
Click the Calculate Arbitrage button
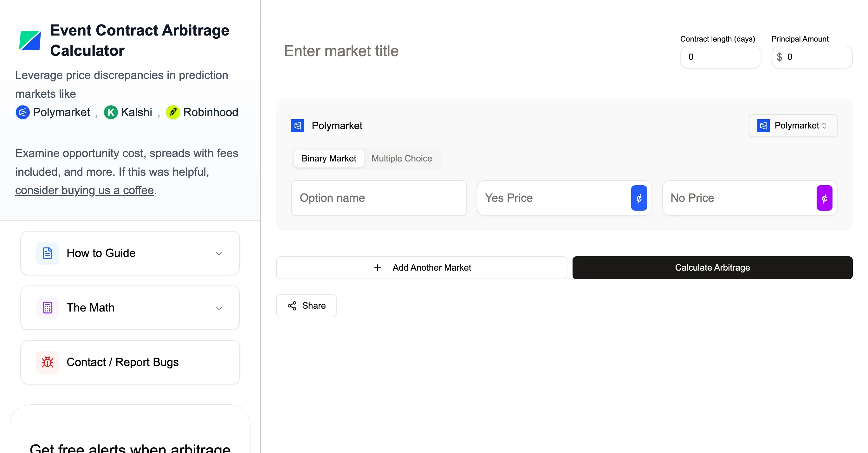712,268
